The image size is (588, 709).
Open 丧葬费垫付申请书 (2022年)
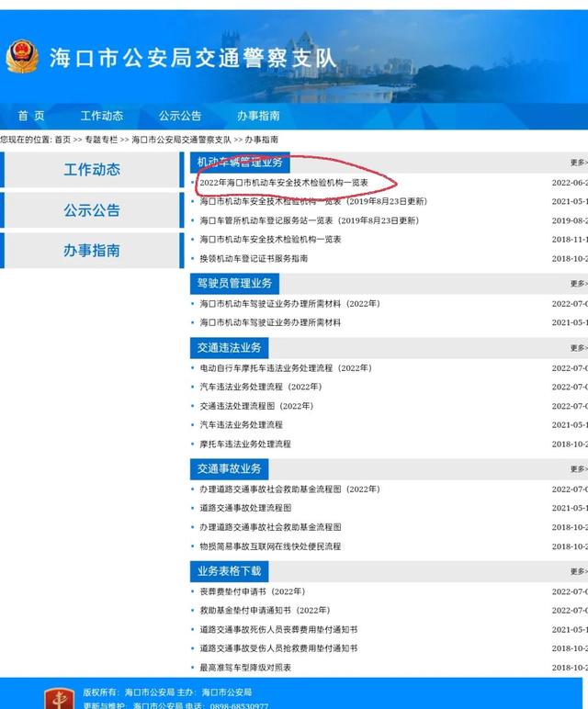(x=253, y=591)
